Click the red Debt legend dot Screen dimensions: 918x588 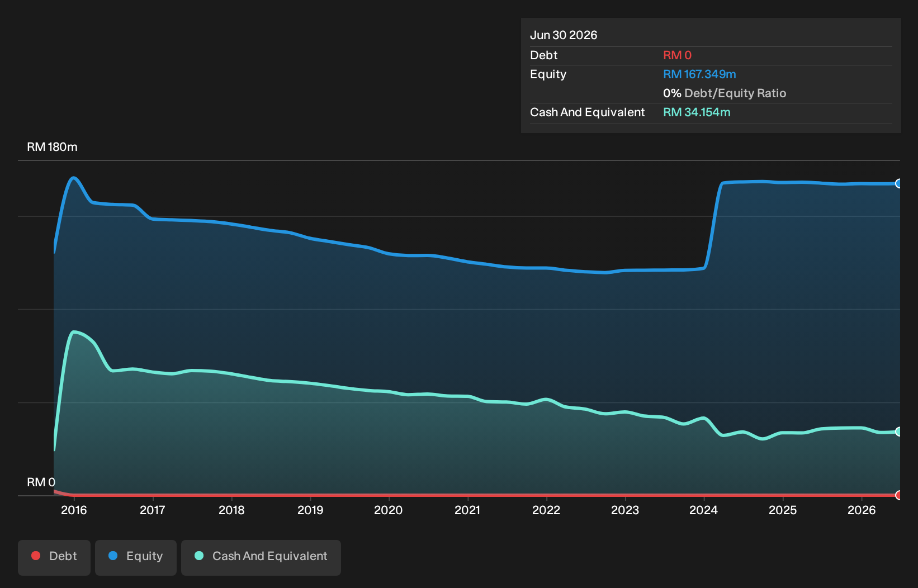coord(36,556)
